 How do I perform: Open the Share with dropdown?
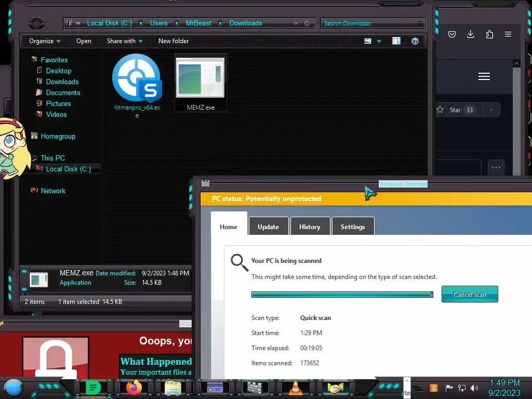[125, 41]
